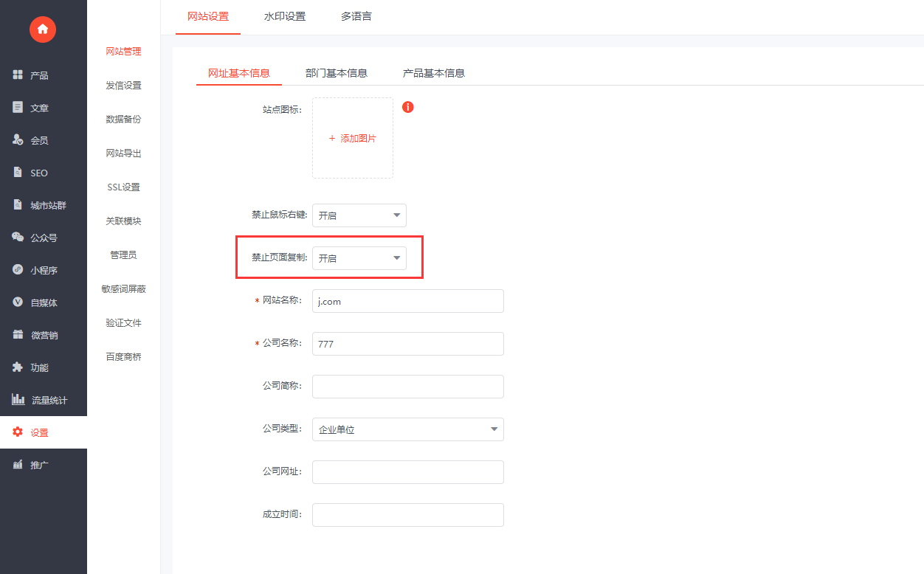
Task: Click the 公众号 WeChat icon
Action: point(18,238)
